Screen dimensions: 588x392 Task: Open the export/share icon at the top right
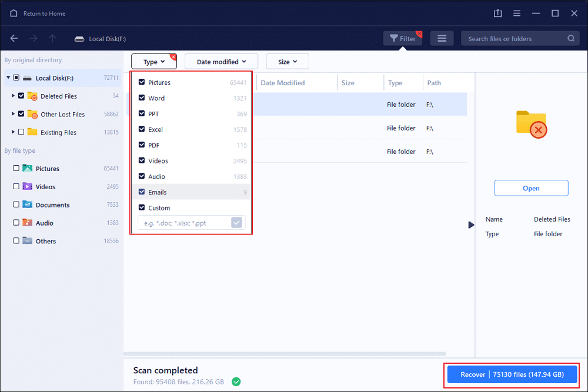point(497,12)
